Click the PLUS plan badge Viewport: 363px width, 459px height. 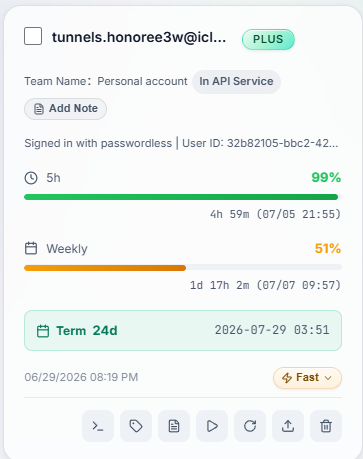click(x=268, y=39)
